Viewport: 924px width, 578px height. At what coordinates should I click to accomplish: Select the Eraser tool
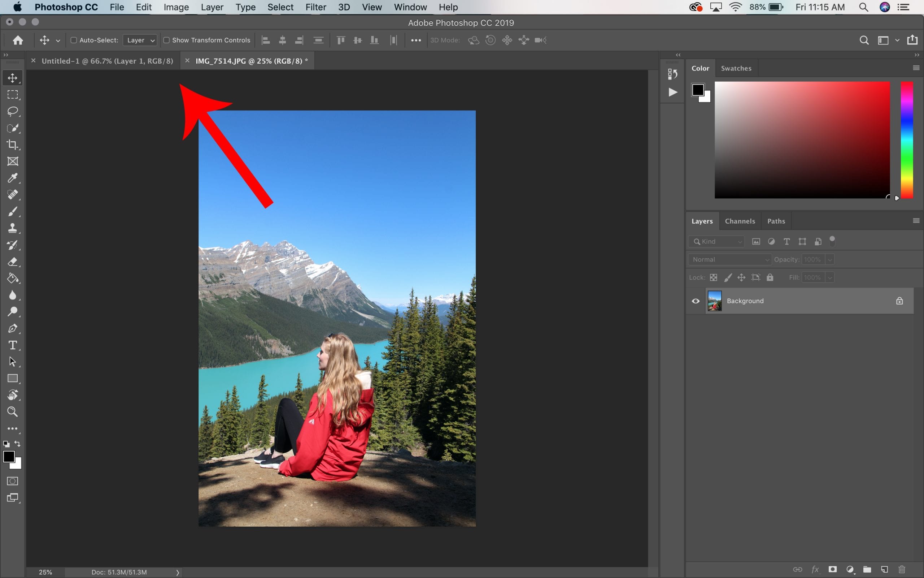click(x=13, y=262)
